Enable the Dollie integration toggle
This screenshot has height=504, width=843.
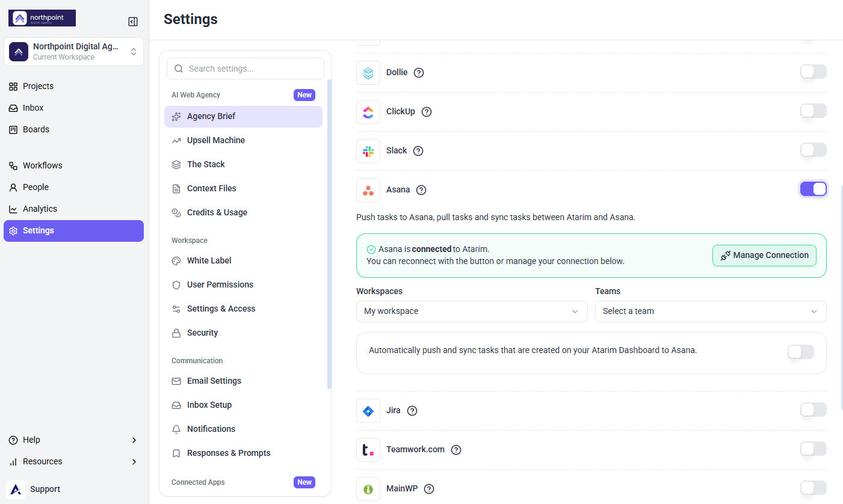pos(814,72)
